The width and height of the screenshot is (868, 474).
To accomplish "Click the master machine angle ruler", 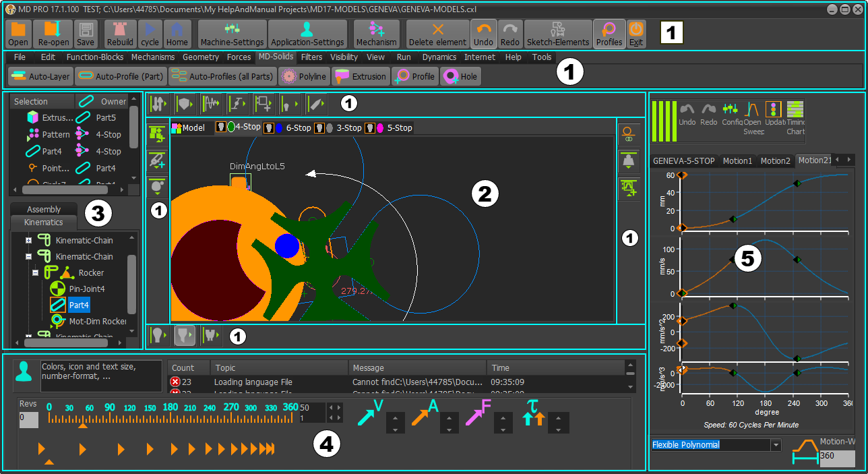I will point(171,413).
